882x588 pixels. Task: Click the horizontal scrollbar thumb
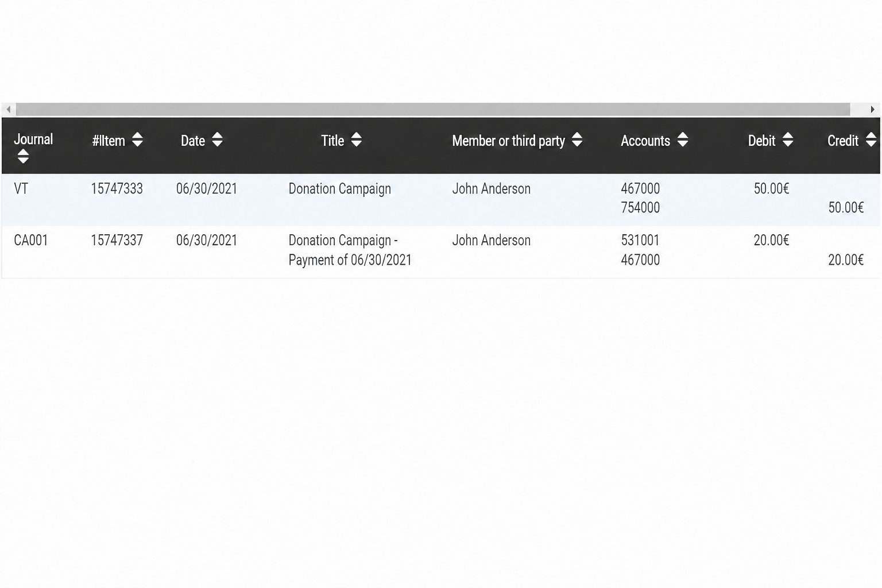tap(433, 109)
